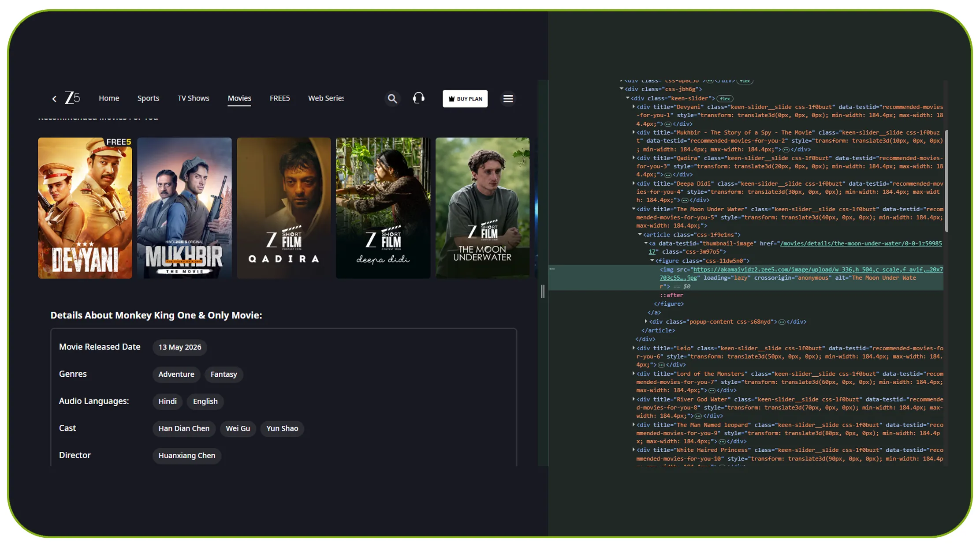Click cast member Yun Shao

coord(282,428)
